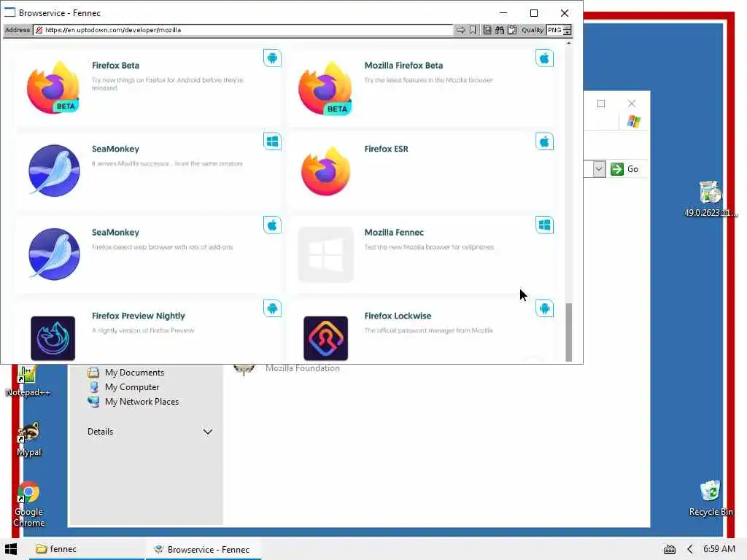Image resolution: width=747 pixels, height=560 pixels.
Task: Switch to fennec taskbar button
Action: click(x=86, y=549)
